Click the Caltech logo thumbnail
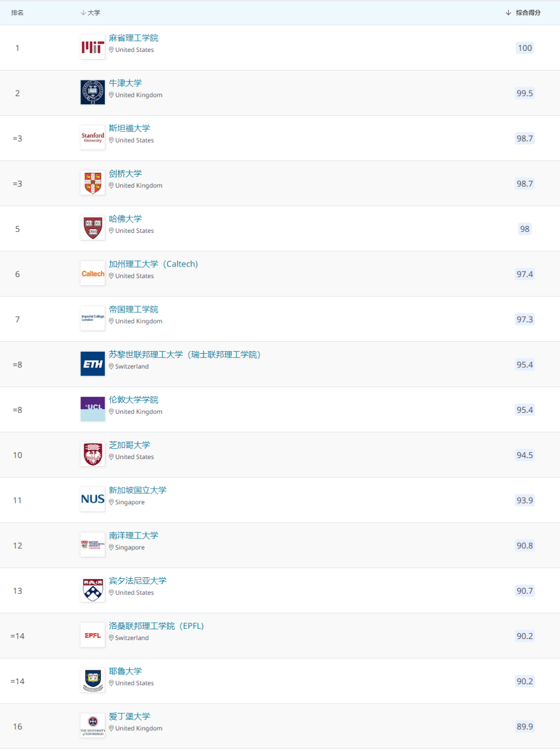This screenshot has width=560, height=749. [x=93, y=273]
